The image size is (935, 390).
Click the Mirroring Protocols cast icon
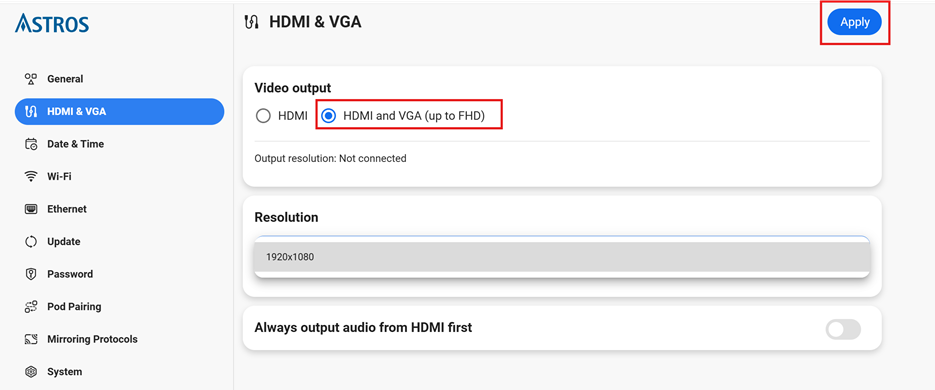(x=31, y=339)
